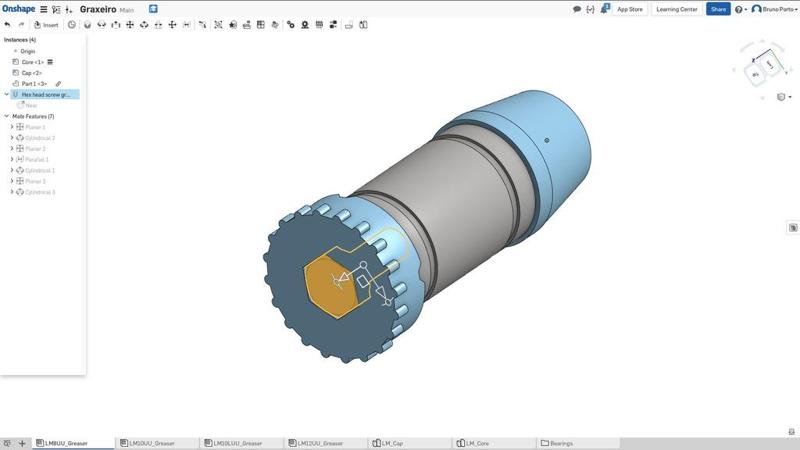This screenshot has height=450, width=800.
Task: Select the Fastened mate tool
Action: point(87,24)
